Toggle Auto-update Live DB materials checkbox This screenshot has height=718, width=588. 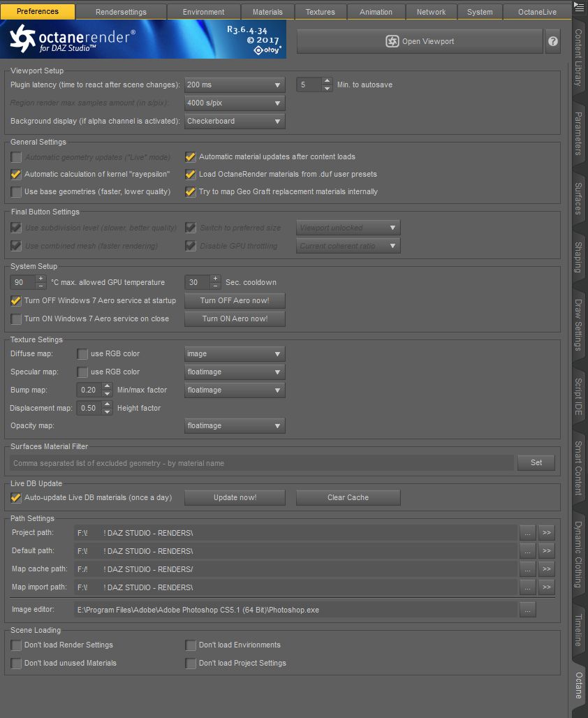click(x=16, y=498)
